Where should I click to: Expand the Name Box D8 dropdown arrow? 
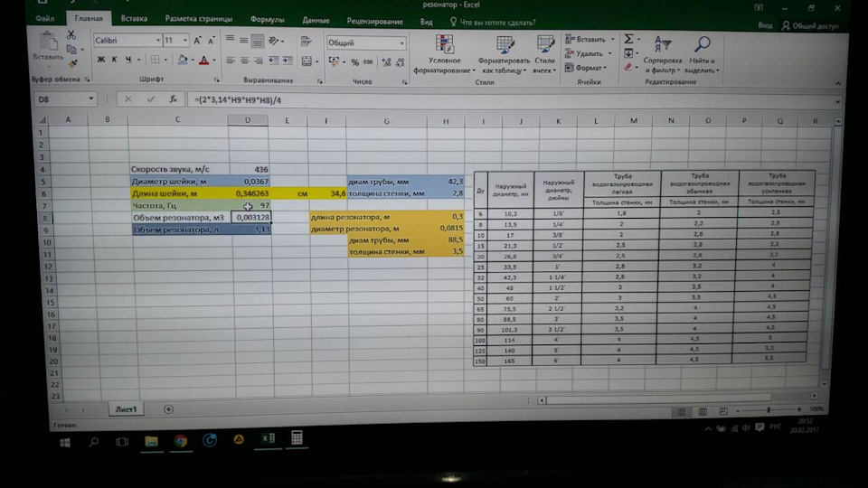[90, 99]
